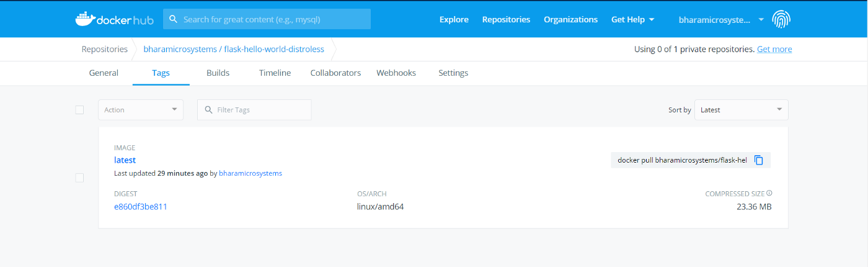The height and width of the screenshot is (267, 868).
Task: Open bharamicrosystems / flask-hello-world-distroless breadcrumb
Action: [234, 49]
